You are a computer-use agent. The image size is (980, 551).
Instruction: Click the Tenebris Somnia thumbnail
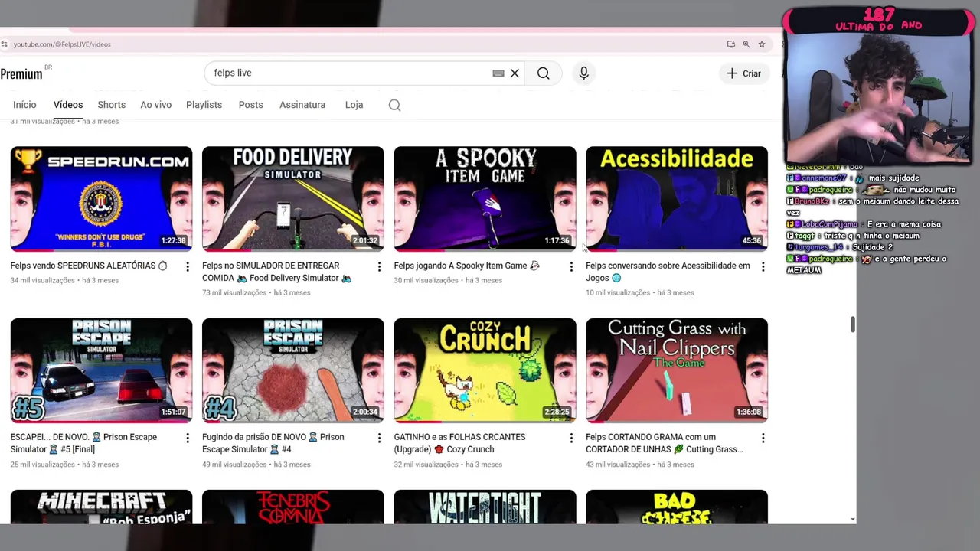(292, 507)
